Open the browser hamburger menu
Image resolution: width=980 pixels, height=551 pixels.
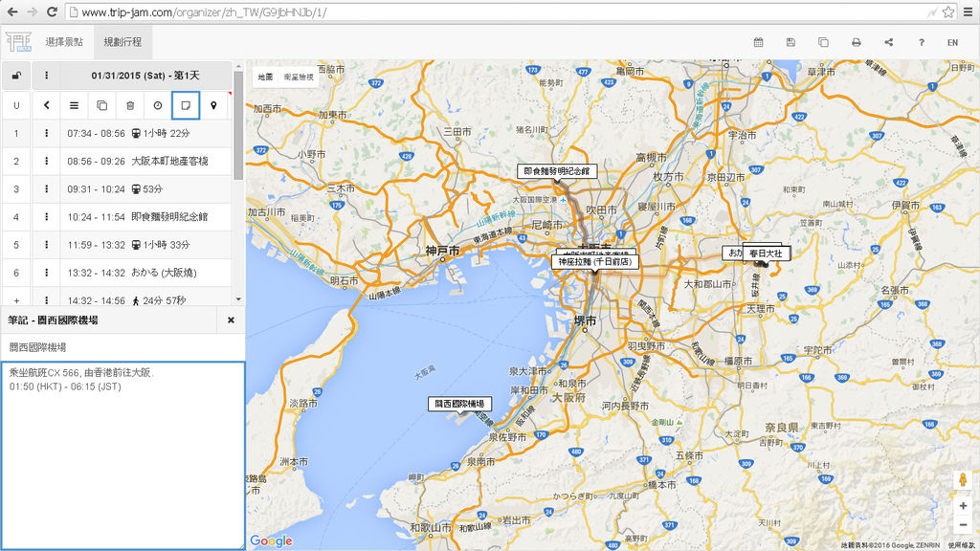tap(969, 11)
